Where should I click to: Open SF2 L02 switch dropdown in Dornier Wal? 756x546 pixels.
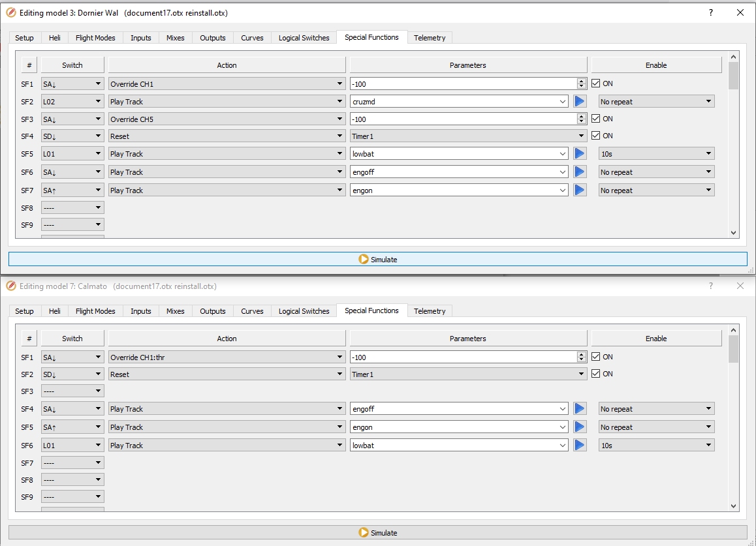(x=72, y=102)
